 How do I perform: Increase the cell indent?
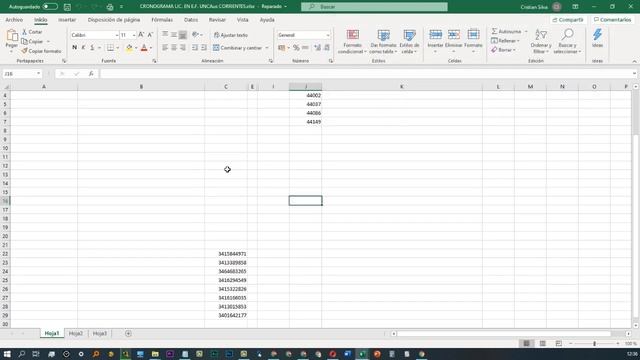click(x=204, y=48)
